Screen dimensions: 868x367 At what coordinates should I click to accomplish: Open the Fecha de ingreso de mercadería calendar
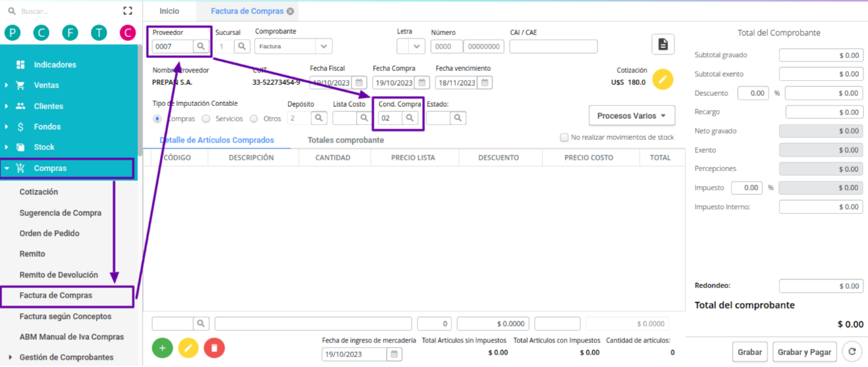[x=394, y=354]
